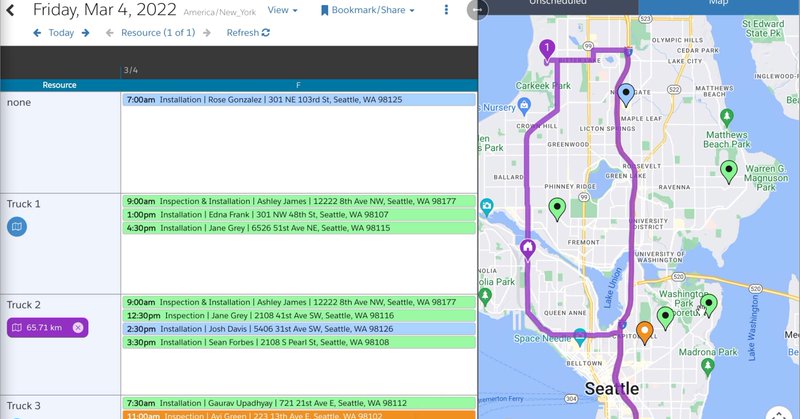The image size is (800, 419).
Task: Go to next day arrow
Action: (x=85, y=33)
